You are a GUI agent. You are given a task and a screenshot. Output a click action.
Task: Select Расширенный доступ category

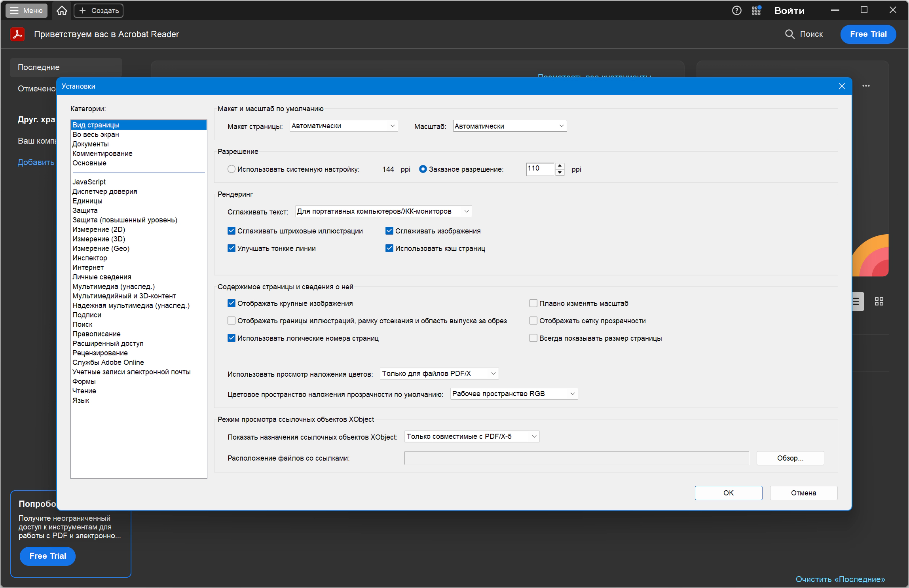click(x=139, y=343)
